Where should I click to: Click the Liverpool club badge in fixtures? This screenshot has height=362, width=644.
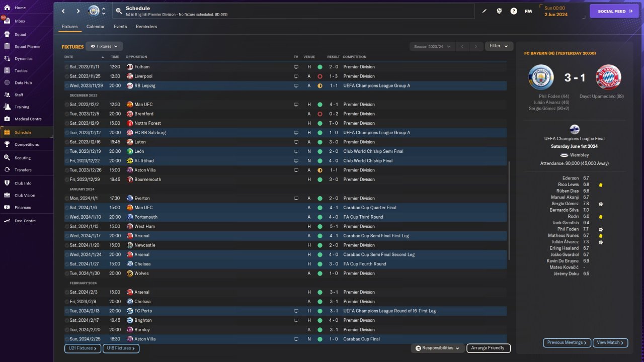tap(130, 76)
